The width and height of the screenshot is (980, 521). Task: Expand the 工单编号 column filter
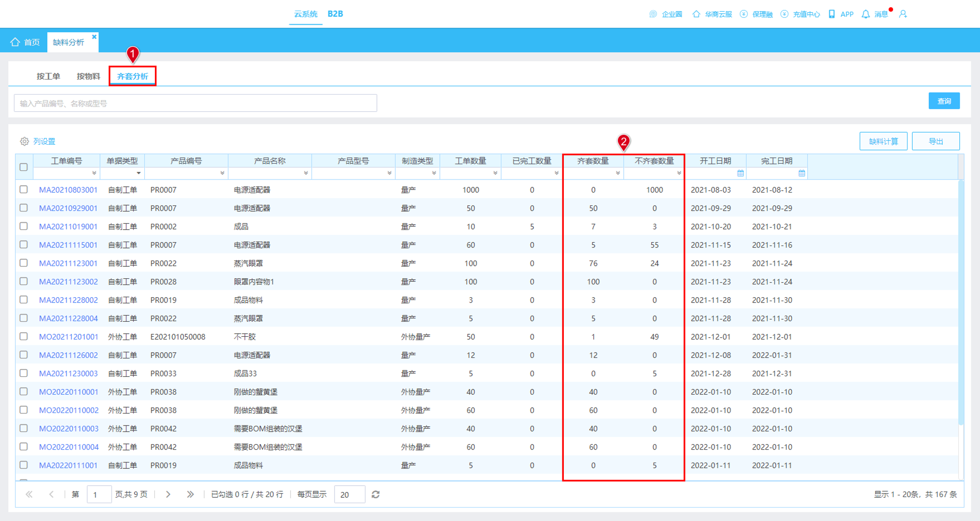click(94, 173)
